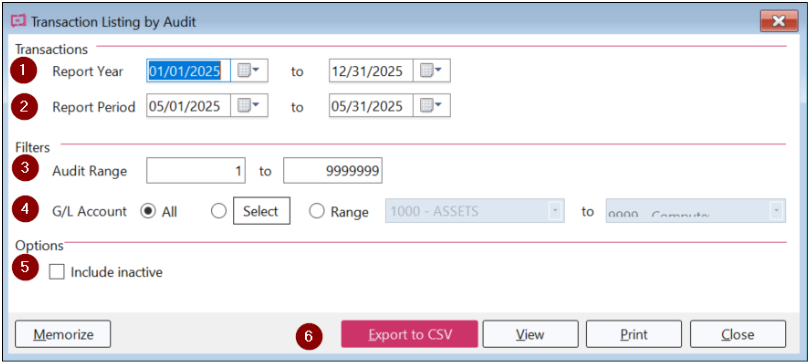
Task: Enable the Include inactive checkbox
Action: point(57,272)
